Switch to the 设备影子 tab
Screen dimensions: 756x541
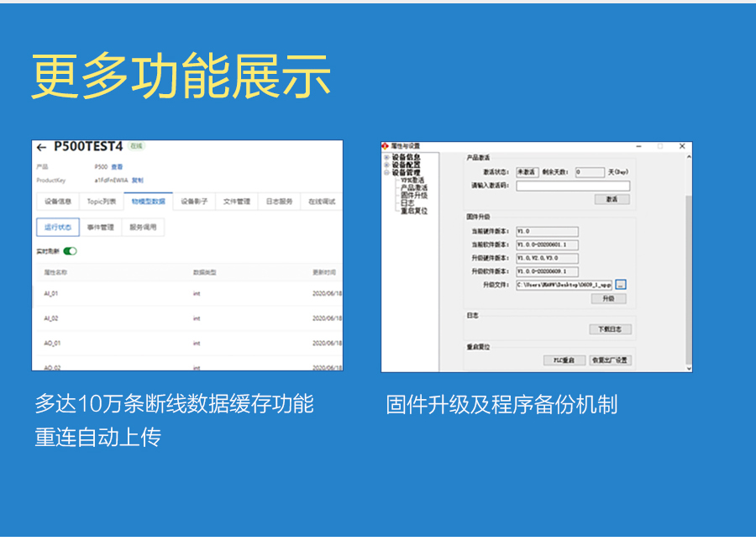tap(194, 202)
